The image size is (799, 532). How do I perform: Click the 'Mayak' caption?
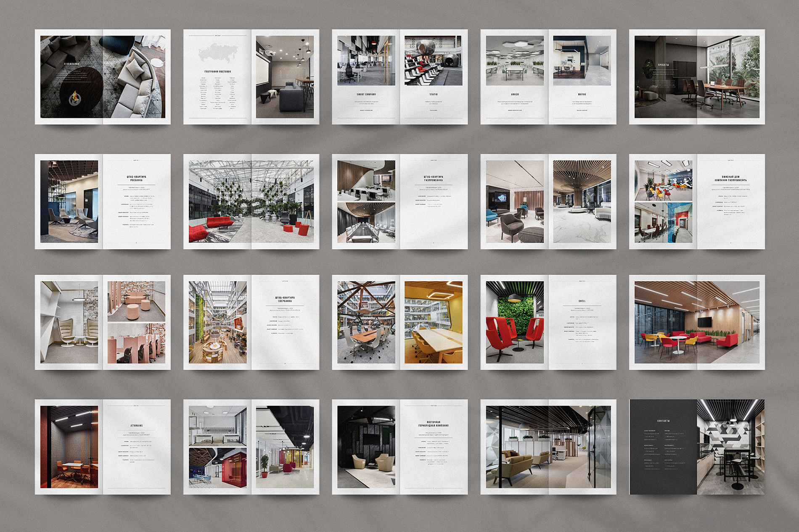(x=582, y=95)
